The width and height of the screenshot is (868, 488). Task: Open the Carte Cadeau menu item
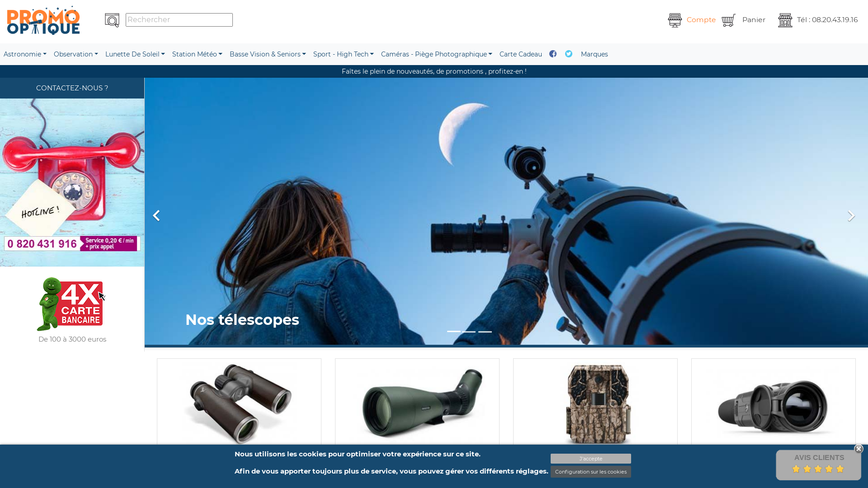521,54
